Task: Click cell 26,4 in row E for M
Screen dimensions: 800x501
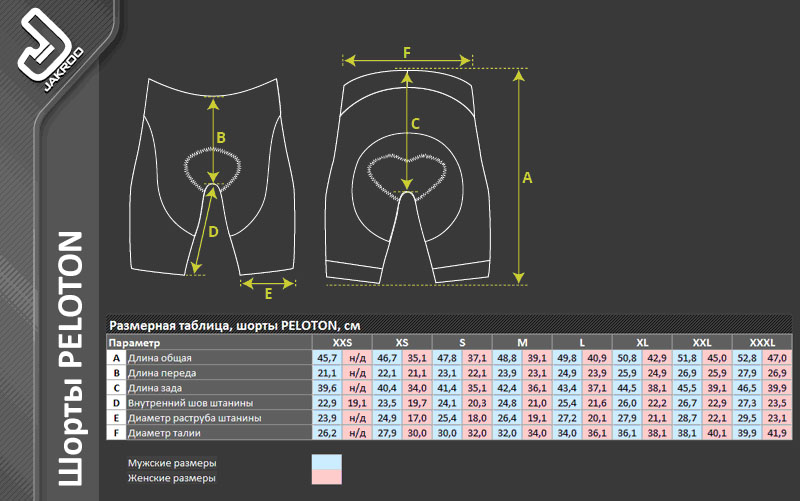Action: click(x=507, y=418)
